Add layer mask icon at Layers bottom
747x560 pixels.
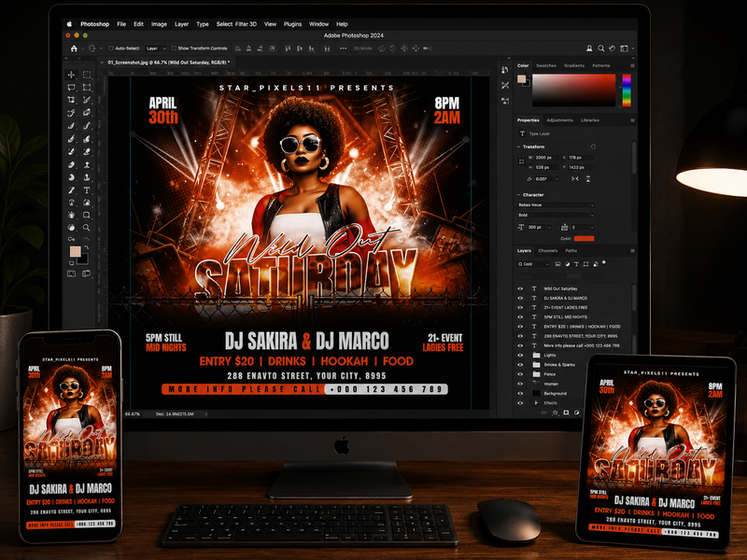566,413
